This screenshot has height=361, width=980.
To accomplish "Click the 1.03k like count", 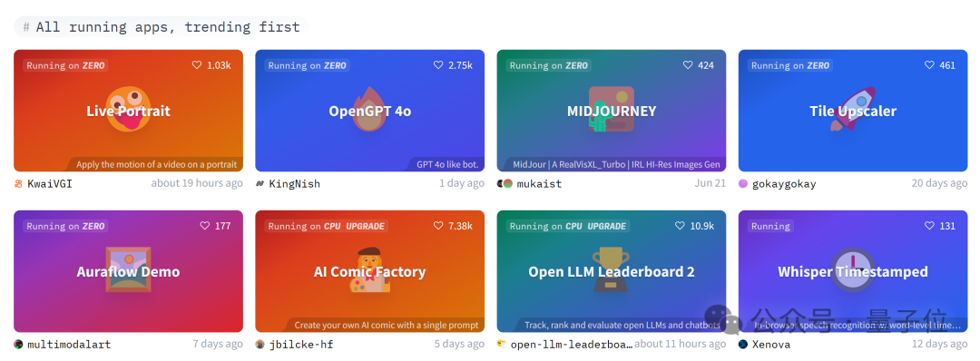I will click(x=219, y=65).
